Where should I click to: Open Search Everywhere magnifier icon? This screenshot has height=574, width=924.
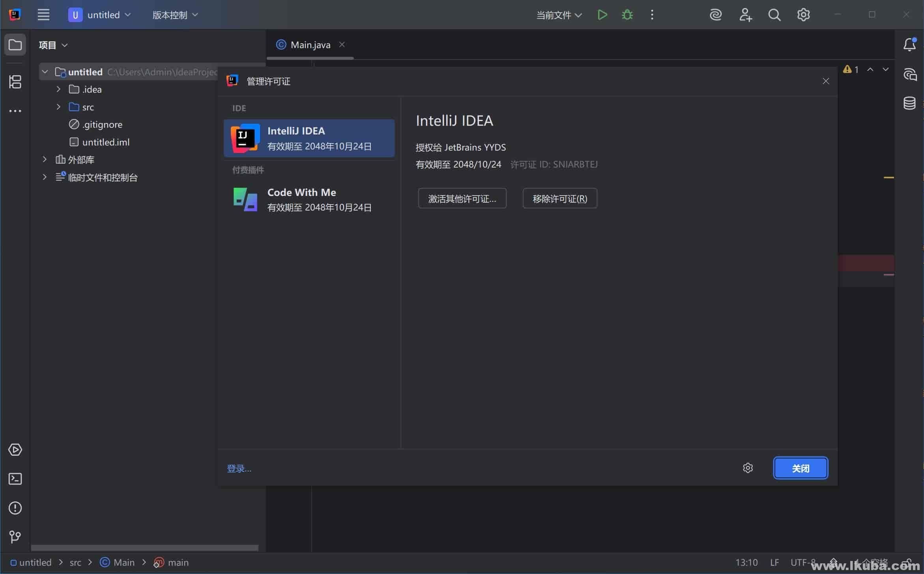click(774, 15)
